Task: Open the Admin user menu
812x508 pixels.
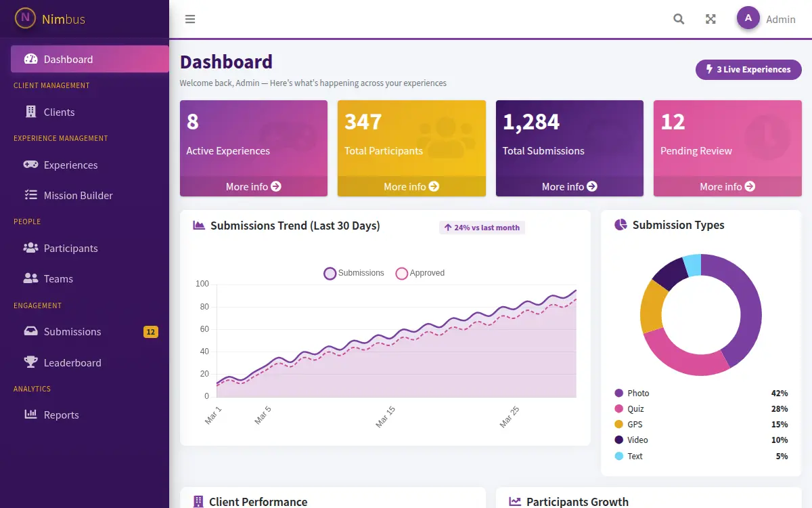Action: pyautogui.click(x=767, y=19)
